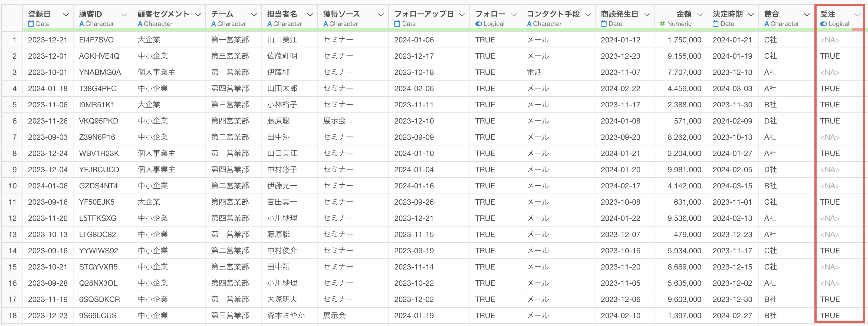Click the Character type icon under 獲得ソース

click(325, 24)
